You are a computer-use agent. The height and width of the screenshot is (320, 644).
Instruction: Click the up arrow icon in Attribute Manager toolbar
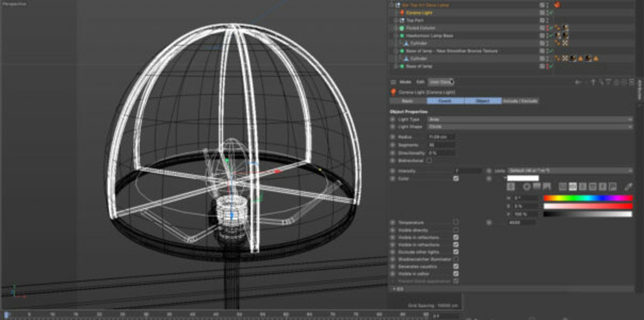click(x=593, y=82)
